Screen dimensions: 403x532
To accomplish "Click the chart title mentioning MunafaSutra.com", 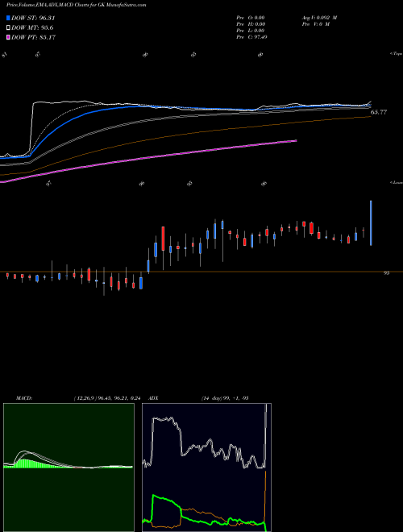I will click(x=77, y=5).
